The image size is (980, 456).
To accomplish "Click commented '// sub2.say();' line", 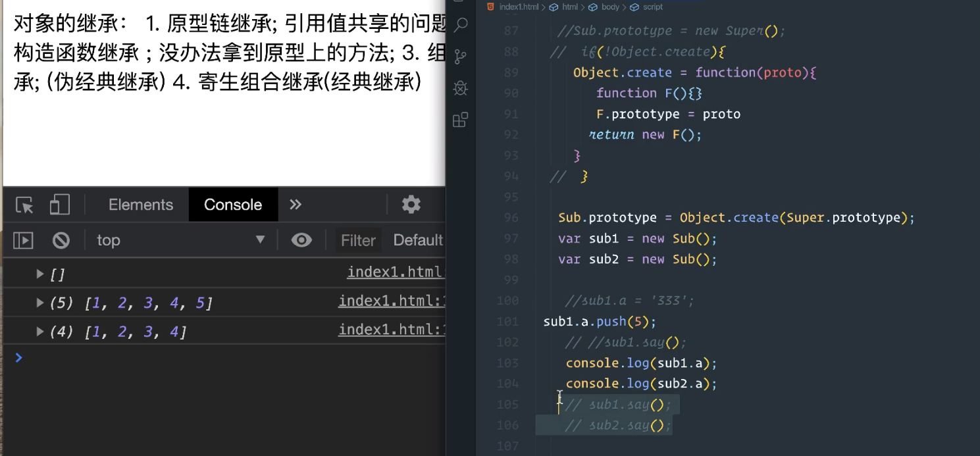I will pos(618,425).
